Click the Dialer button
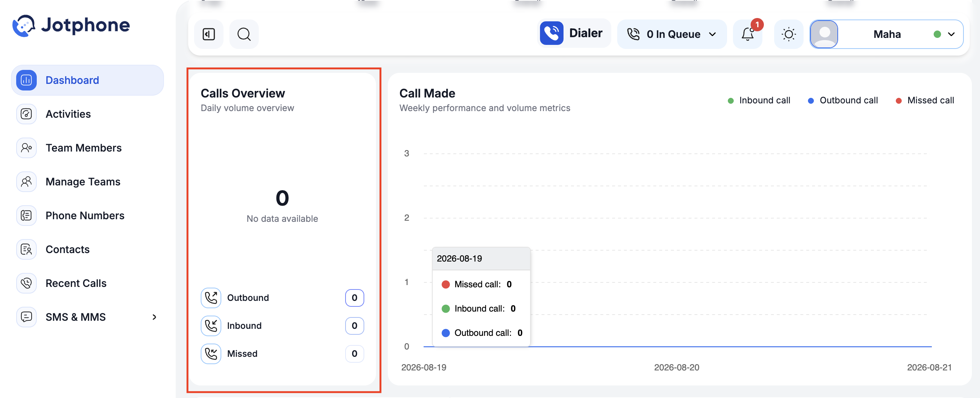Image resolution: width=980 pixels, height=398 pixels. pos(574,33)
